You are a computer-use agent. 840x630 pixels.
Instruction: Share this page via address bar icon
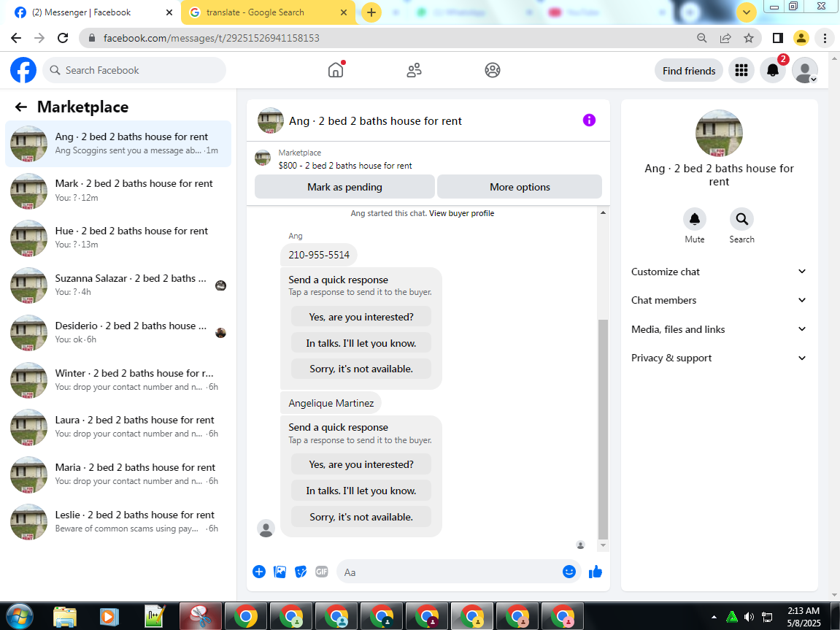pyautogui.click(x=725, y=38)
